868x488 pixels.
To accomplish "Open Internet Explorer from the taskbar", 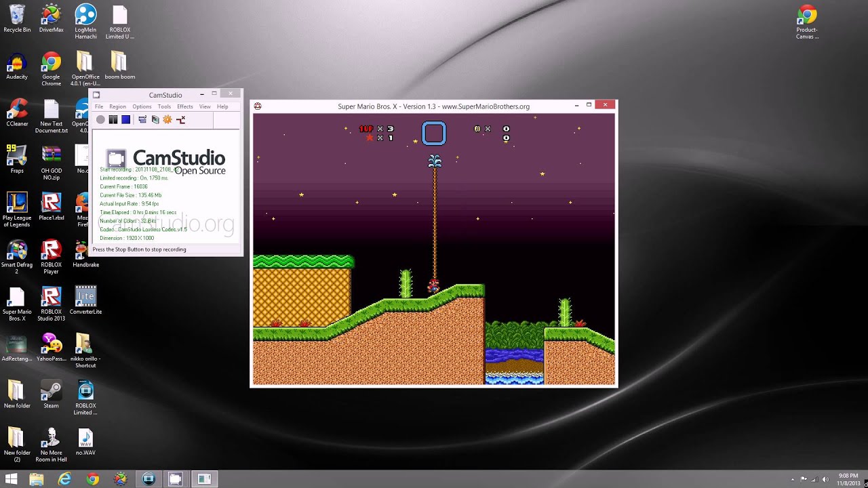I will (64, 479).
